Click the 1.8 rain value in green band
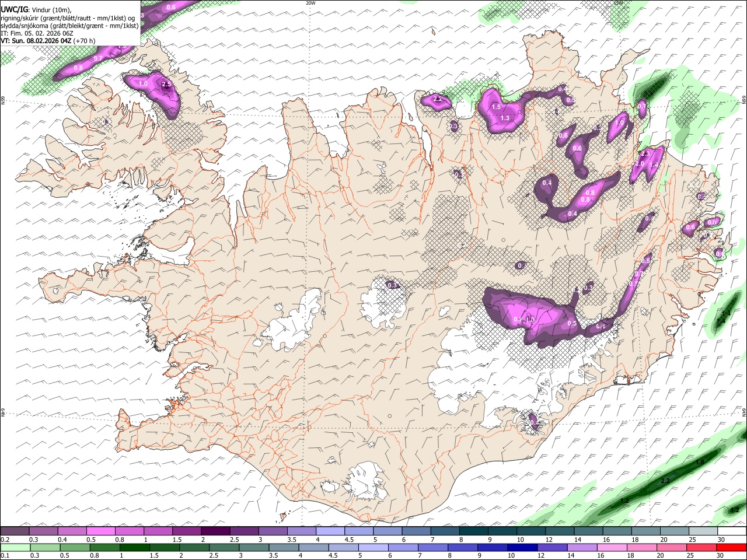The height and width of the screenshot is (560, 747). click(700, 462)
